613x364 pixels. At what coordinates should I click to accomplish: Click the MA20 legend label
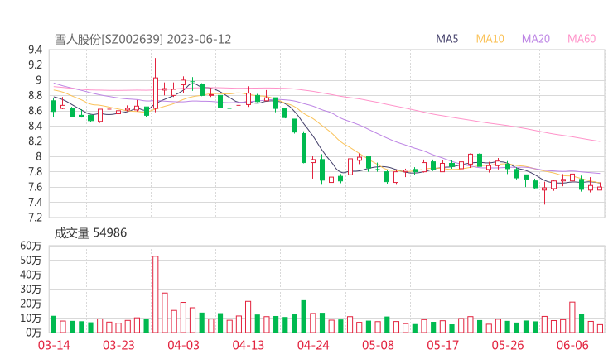[536, 39]
